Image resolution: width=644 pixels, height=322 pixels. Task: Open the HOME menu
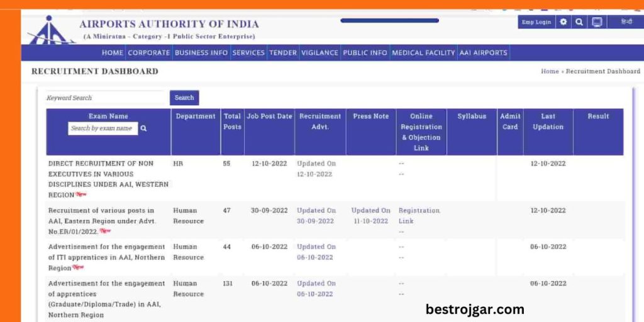112,53
